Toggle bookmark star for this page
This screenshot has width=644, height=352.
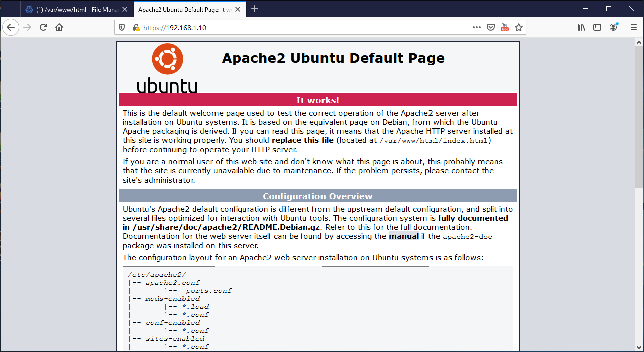(519, 27)
